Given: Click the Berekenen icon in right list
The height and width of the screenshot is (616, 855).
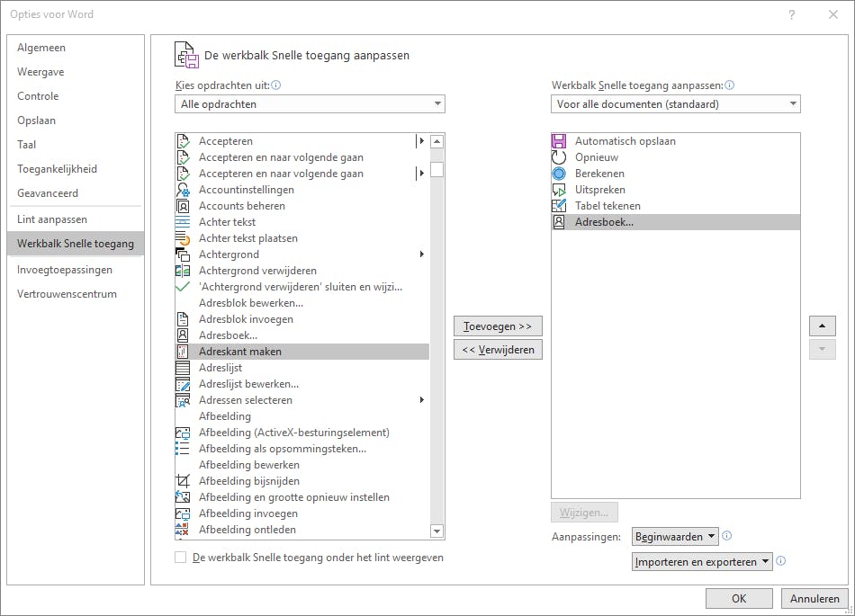Looking at the screenshot, I should pyautogui.click(x=559, y=174).
